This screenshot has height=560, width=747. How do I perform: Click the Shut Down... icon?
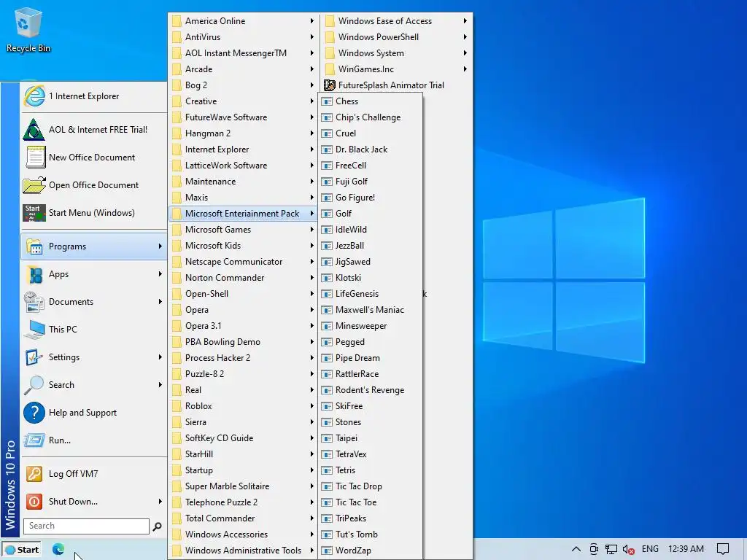[x=34, y=502]
